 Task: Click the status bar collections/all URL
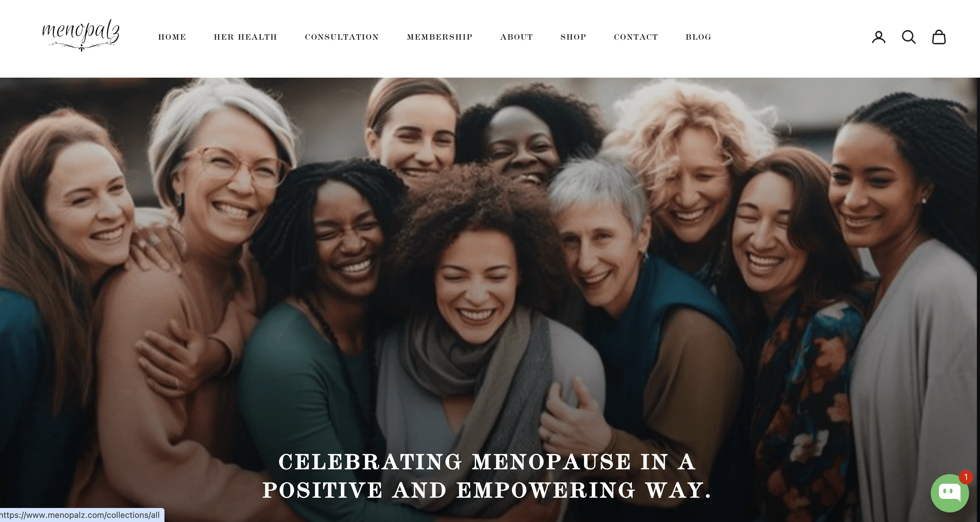tap(80, 515)
